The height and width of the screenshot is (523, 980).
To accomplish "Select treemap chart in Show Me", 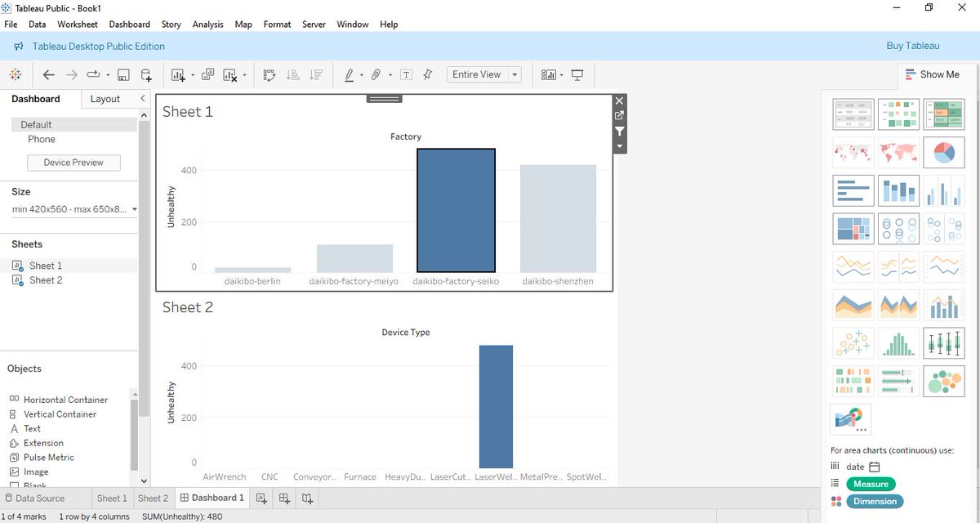I will tap(853, 229).
